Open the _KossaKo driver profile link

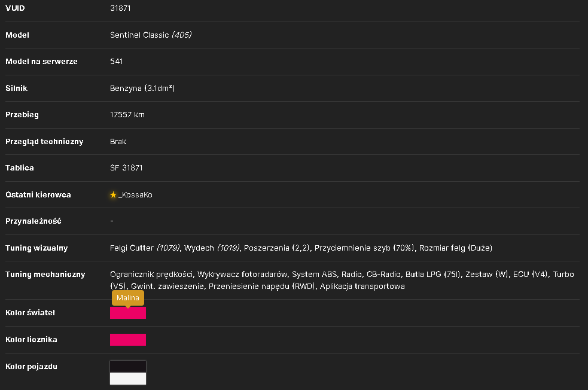coord(135,195)
